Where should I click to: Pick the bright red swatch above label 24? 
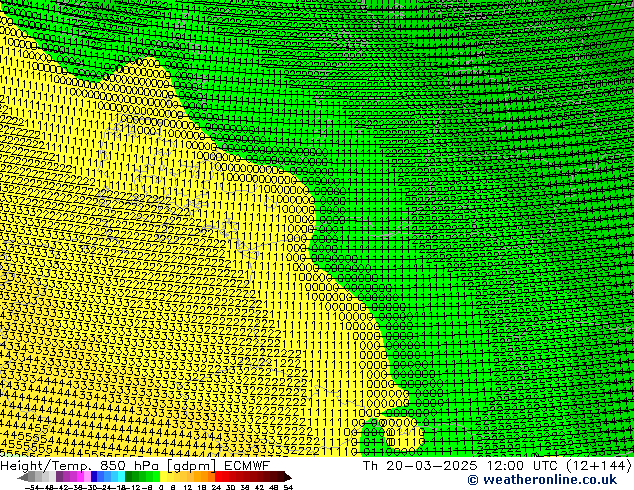[219, 477]
